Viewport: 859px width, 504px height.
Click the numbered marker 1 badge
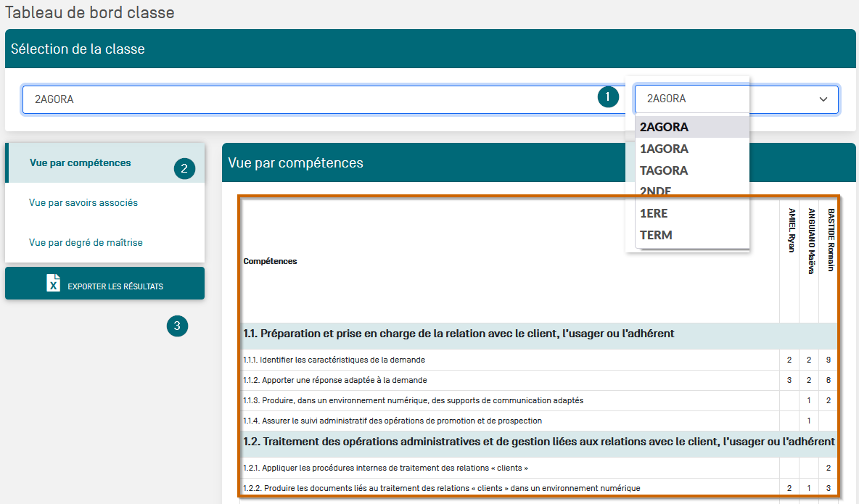[x=608, y=96]
